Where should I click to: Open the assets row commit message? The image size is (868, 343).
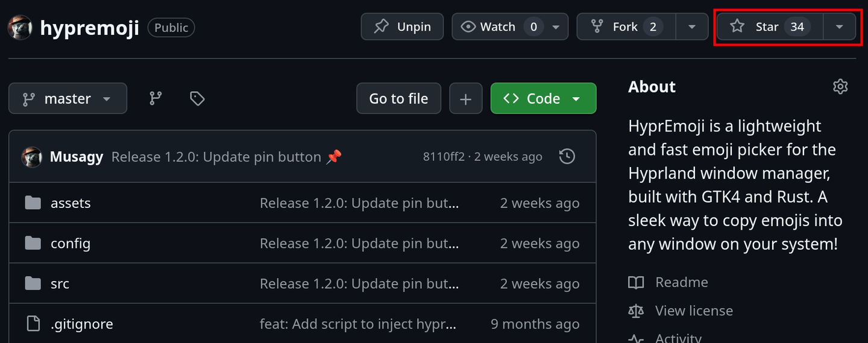[359, 203]
